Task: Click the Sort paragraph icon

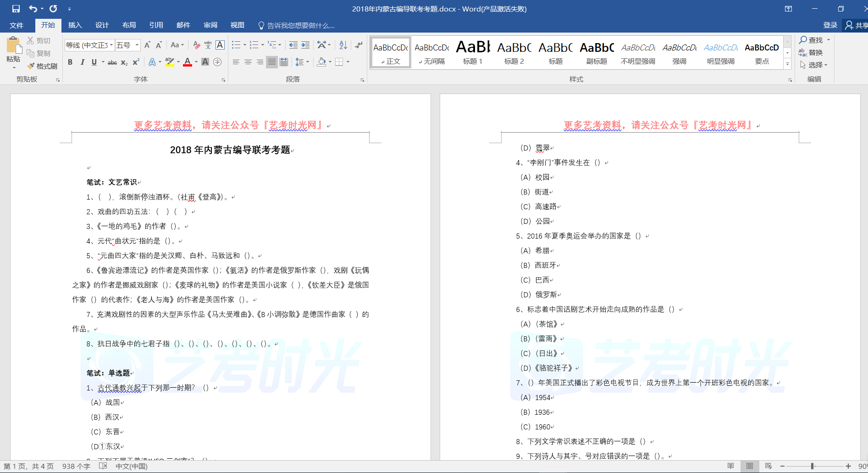Action: click(x=343, y=45)
